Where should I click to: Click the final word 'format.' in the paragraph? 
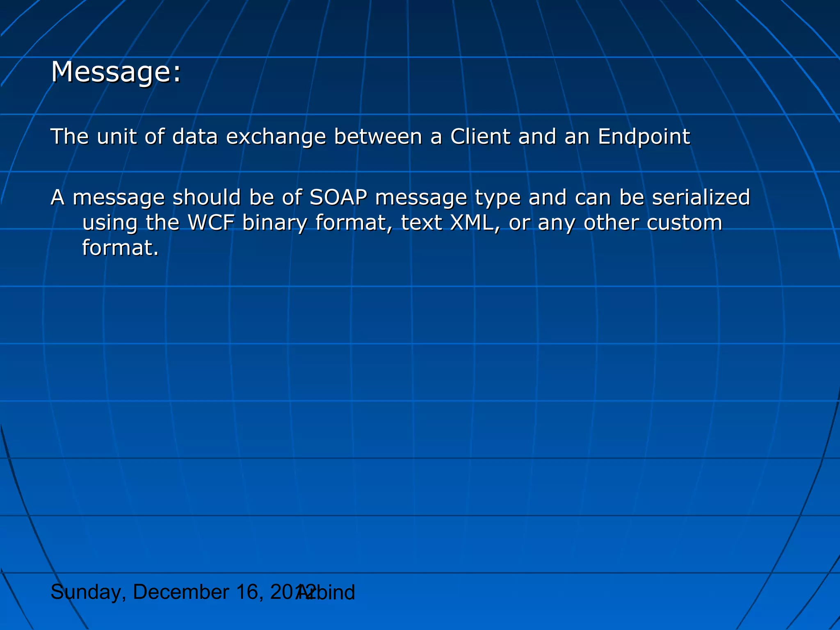tap(120, 248)
